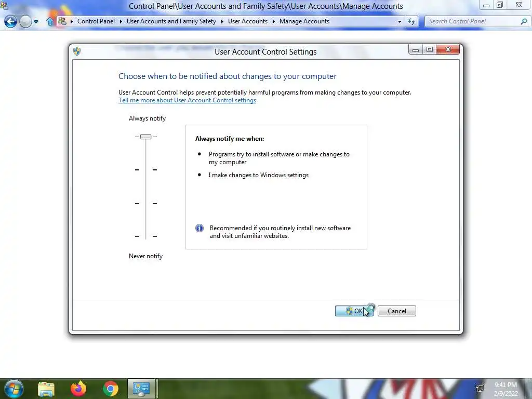
Task: Click the Control Panel taskbar button
Action: pos(141,389)
